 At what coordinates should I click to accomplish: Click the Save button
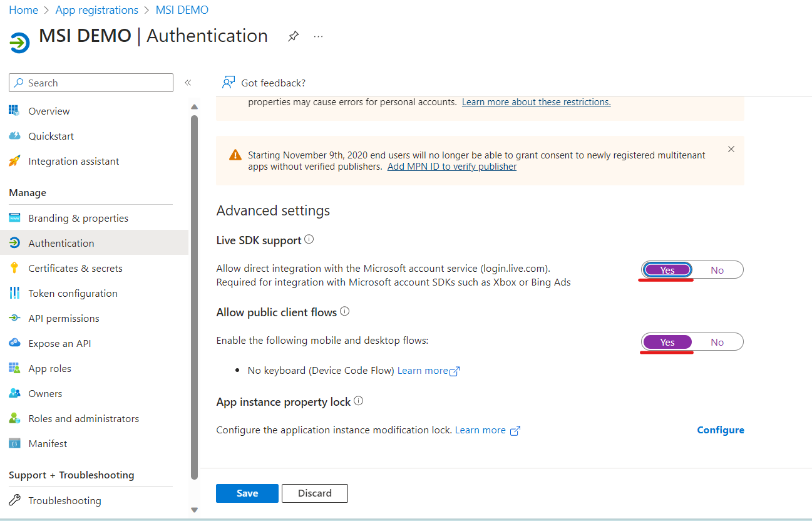point(247,493)
